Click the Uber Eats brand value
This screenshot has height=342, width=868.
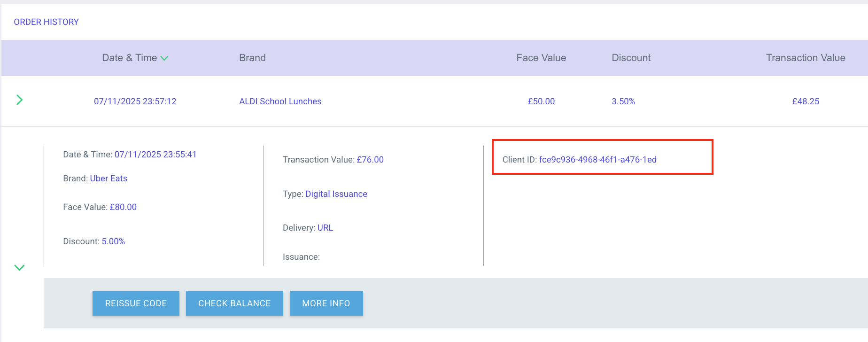[x=108, y=179]
